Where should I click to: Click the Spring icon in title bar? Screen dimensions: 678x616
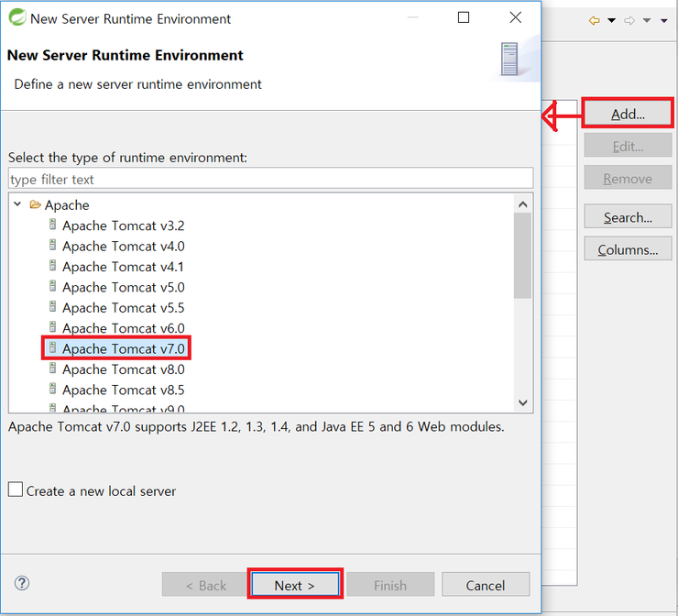pos(16,18)
